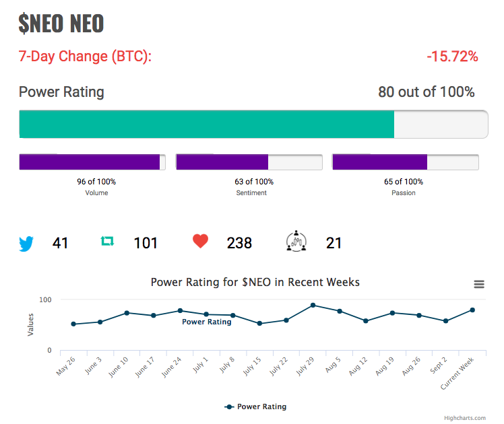Click the green retweet icon
Viewport: 504px width, 424px height.
[x=107, y=241]
